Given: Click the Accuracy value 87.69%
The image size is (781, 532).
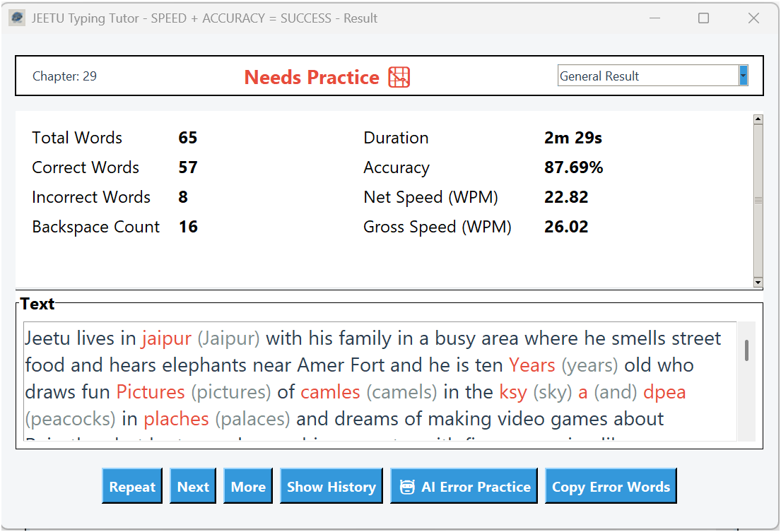Looking at the screenshot, I should (572, 167).
